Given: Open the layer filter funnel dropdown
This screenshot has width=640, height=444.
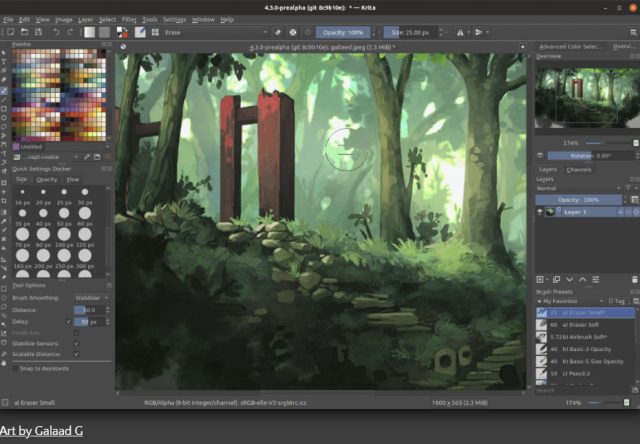Looking at the screenshot, I should coord(631,188).
